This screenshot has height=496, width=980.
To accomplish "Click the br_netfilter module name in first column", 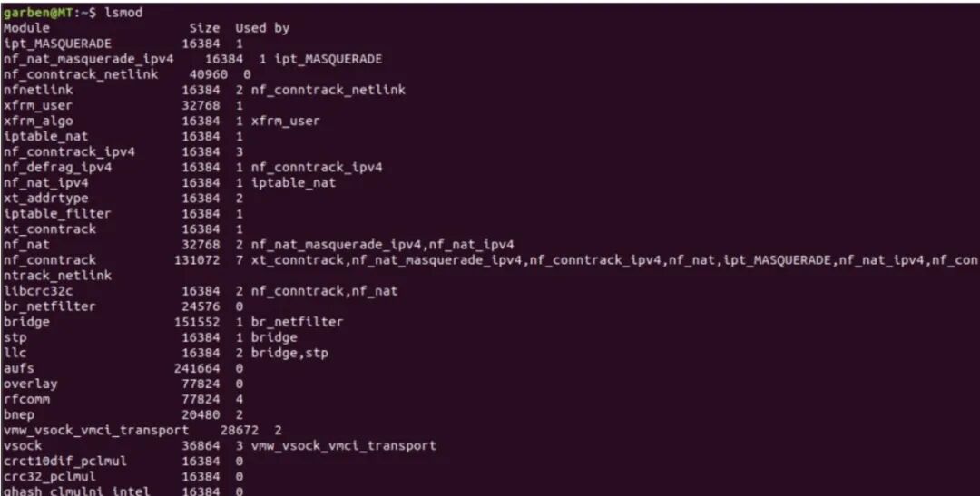I will [x=49, y=306].
